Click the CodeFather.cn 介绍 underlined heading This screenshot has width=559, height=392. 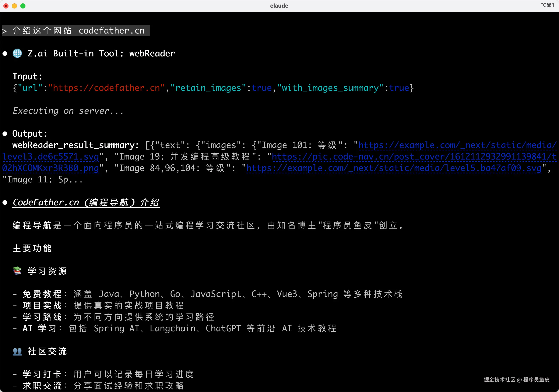point(86,203)
